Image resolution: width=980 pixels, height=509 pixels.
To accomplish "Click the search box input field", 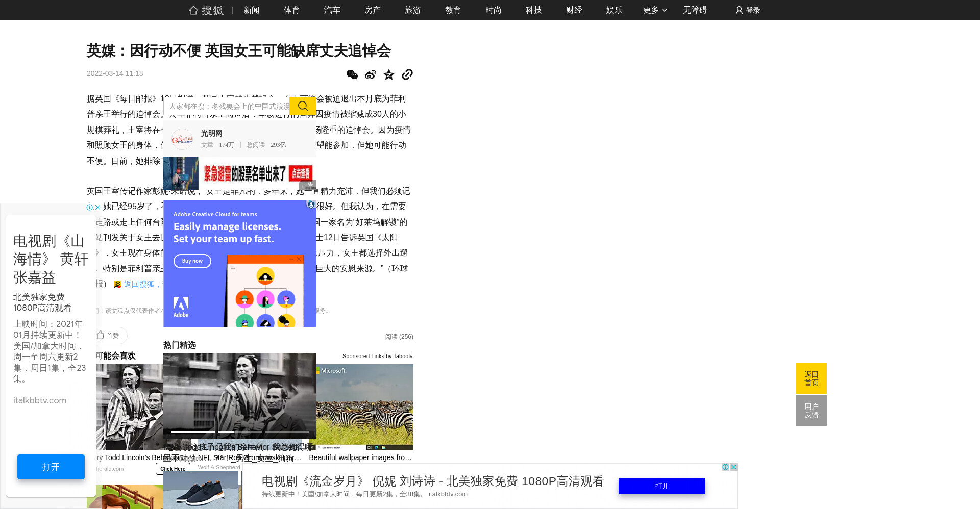I will 227,106.
